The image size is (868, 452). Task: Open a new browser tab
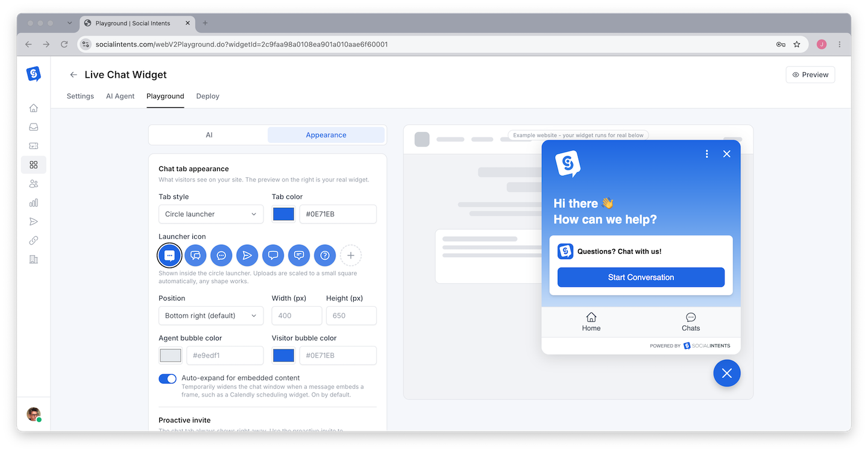205,23
